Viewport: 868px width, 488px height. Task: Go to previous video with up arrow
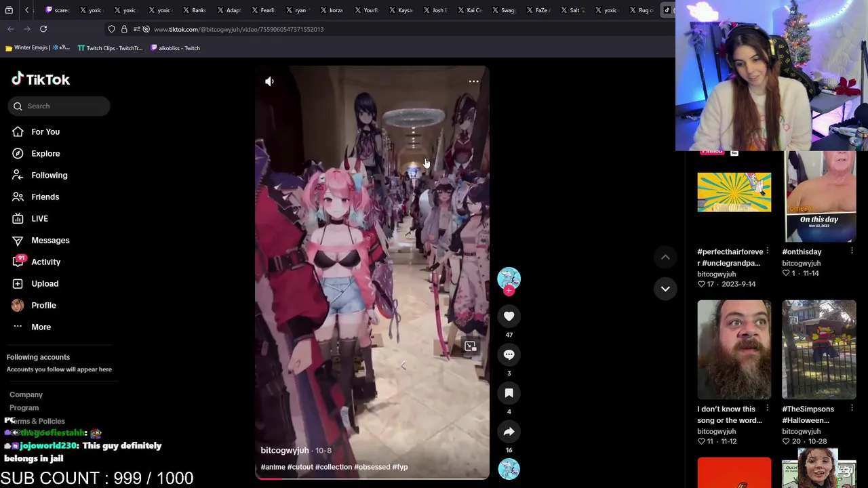(x=665, y=257)
